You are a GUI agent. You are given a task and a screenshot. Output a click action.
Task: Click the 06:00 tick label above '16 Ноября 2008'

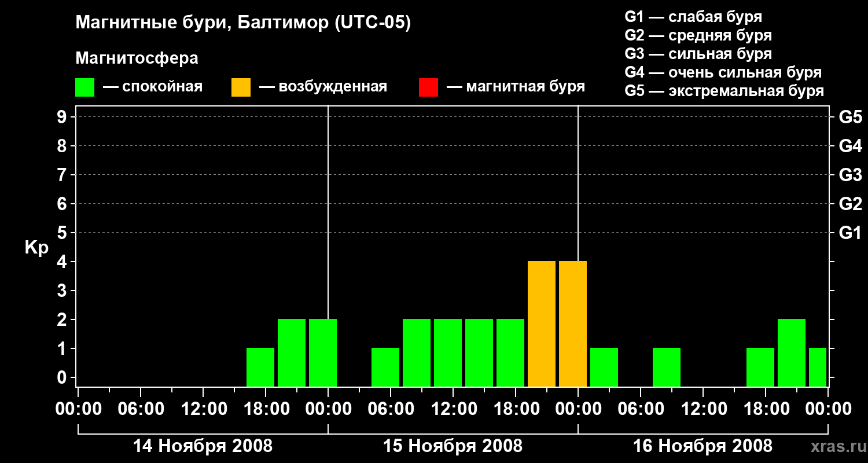pyautogui.click(x=640, y=409)
